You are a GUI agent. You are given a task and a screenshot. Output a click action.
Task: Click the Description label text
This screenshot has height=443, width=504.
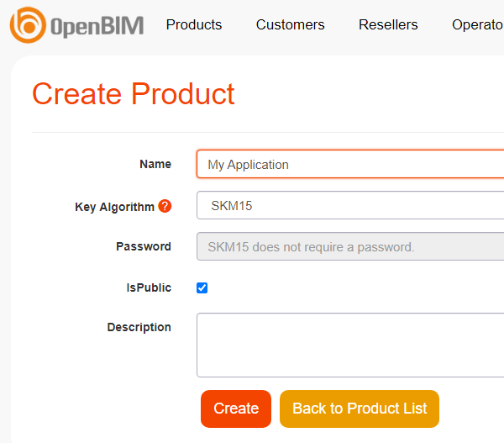pos(139,328)
